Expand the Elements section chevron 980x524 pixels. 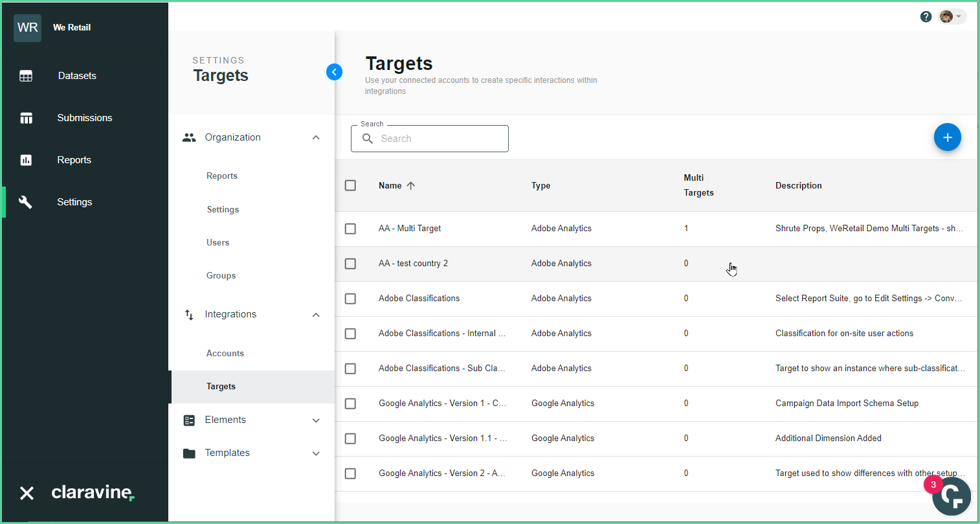(x=316, y=420)
